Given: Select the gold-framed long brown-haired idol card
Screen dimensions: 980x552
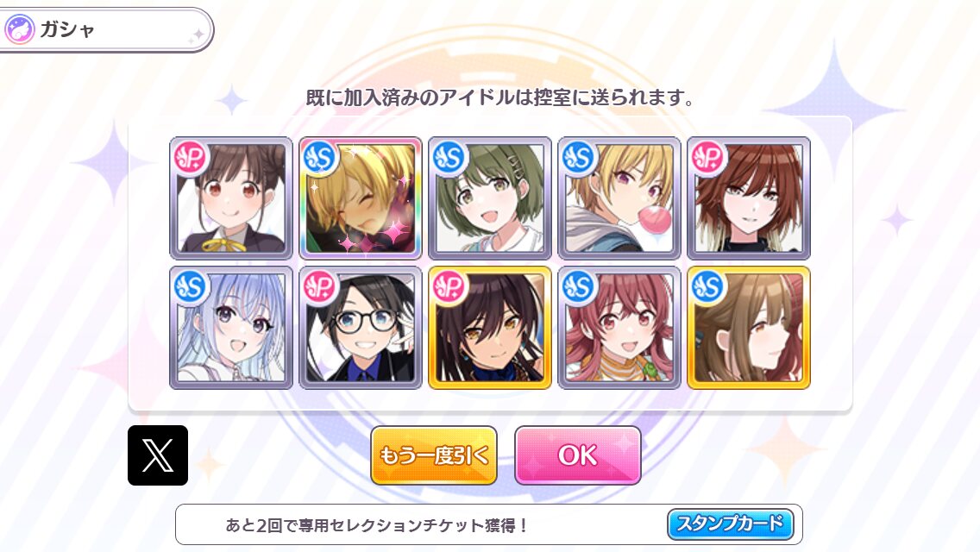Looking at the screenshot, I should pyautogui.click(x=749, y=328).
